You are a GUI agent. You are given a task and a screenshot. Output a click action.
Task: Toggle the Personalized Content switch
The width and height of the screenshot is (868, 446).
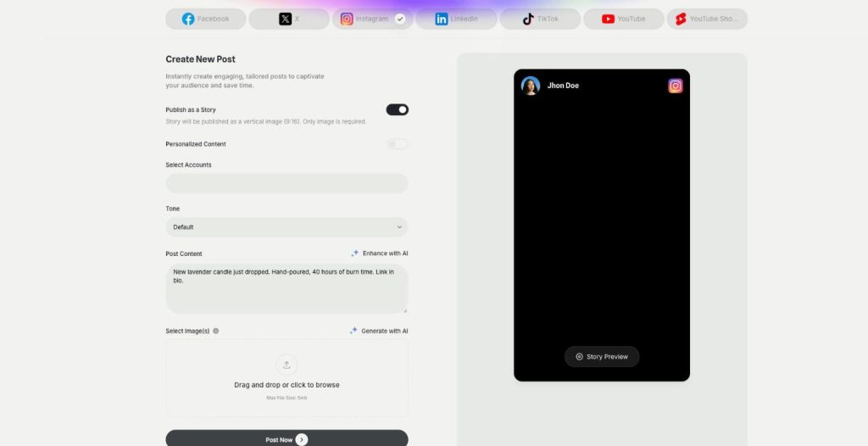pos(397,144)
